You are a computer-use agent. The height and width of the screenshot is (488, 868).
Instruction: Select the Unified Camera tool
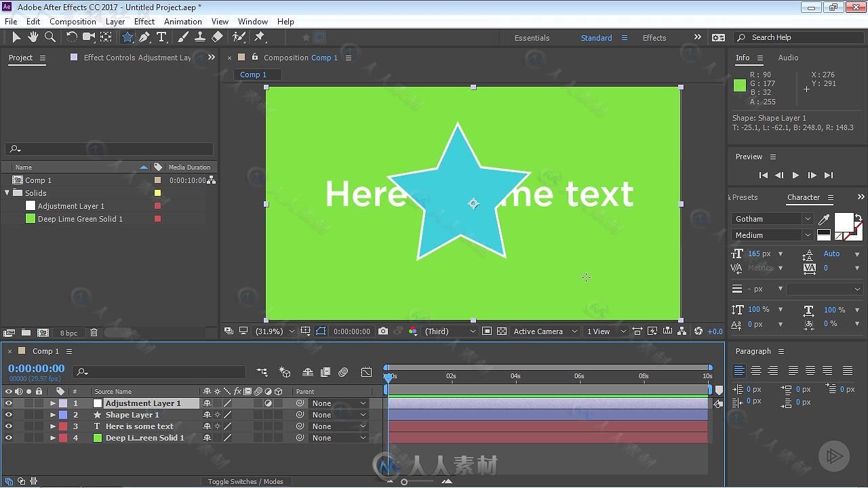(x=89, y=37)
